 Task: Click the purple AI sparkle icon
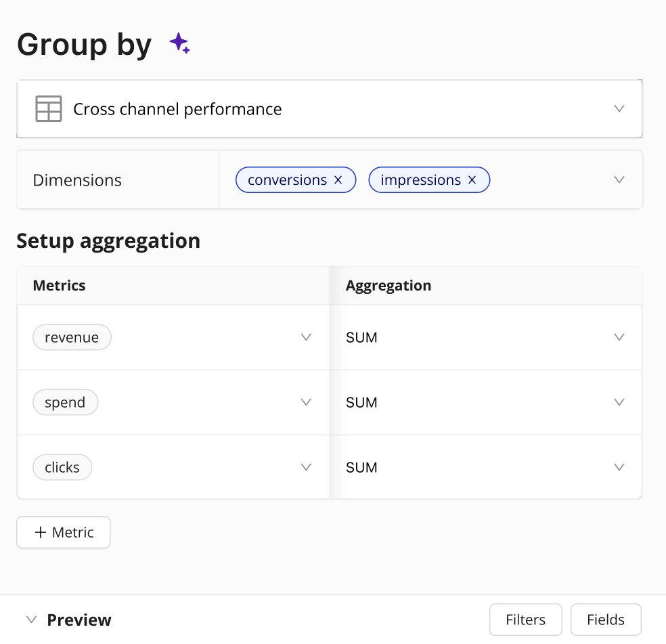[179, 44]
